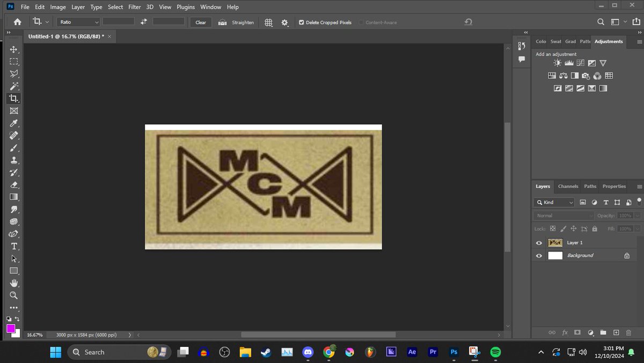Toggle filter for shape layers
The width and height of the screenshot is (644, 363).
coord(617,202)
